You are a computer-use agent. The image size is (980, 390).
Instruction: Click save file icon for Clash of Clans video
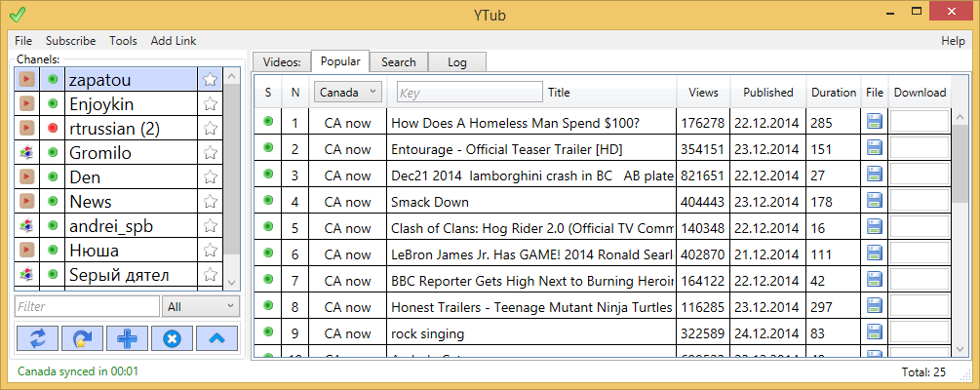pyautogui.click(x=875, y=226)
